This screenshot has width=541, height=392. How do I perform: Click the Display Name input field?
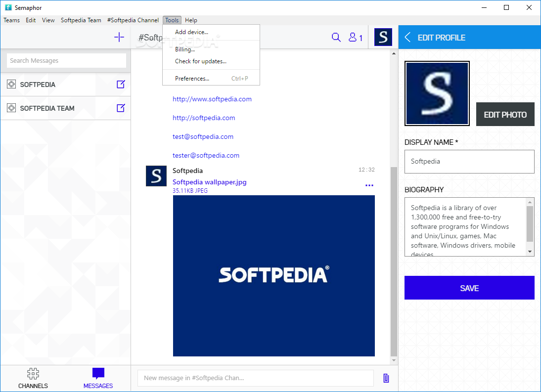pyautogui.click(x=469, y=161)
